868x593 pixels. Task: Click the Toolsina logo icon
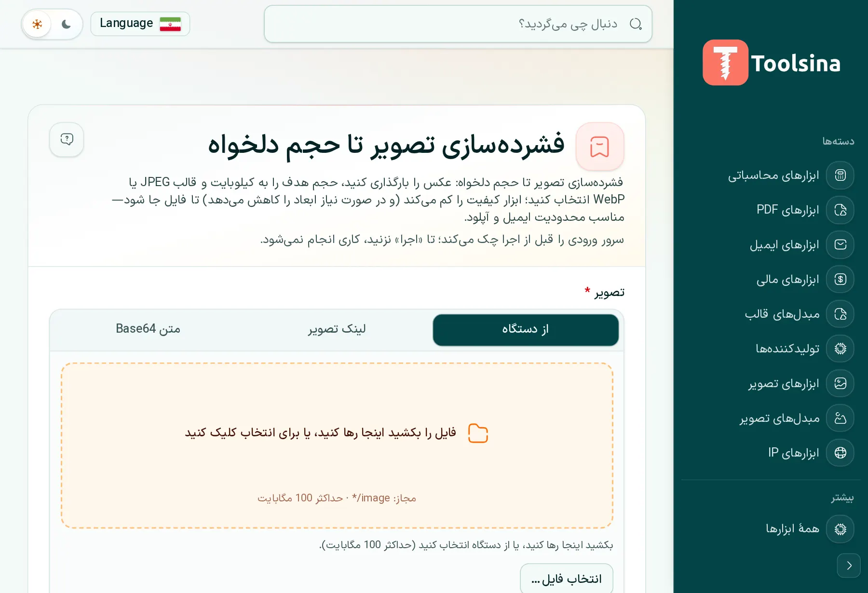pyautogui.click(x=725, y=63)
